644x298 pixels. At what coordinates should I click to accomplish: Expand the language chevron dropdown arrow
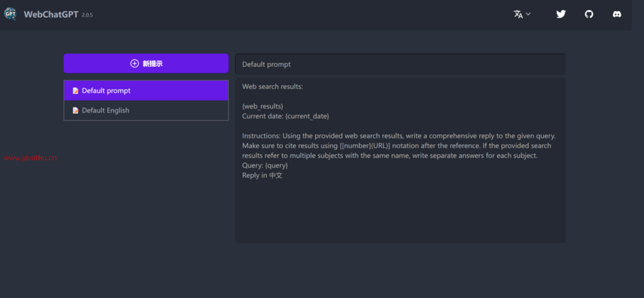pyautogui.click(x=528, y=14)
